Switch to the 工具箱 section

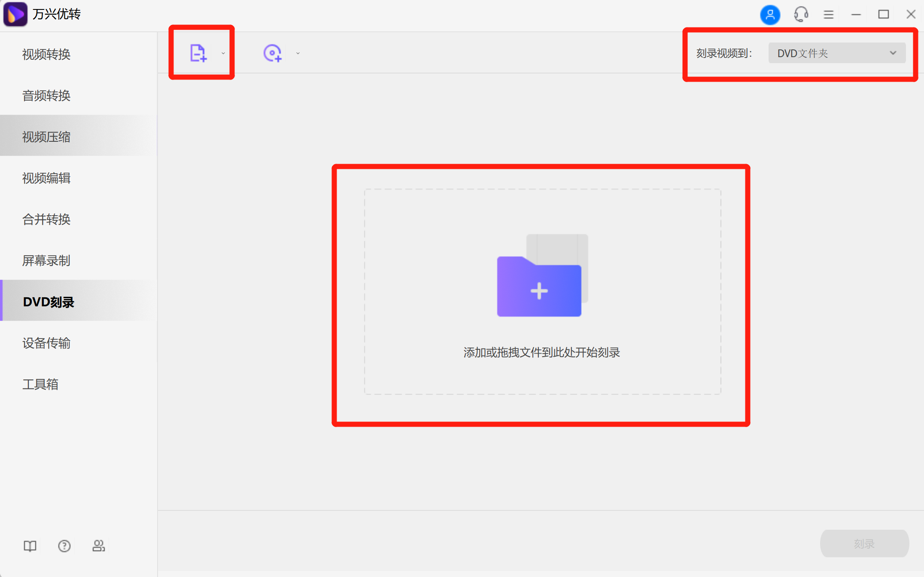[x=41, y=385]
